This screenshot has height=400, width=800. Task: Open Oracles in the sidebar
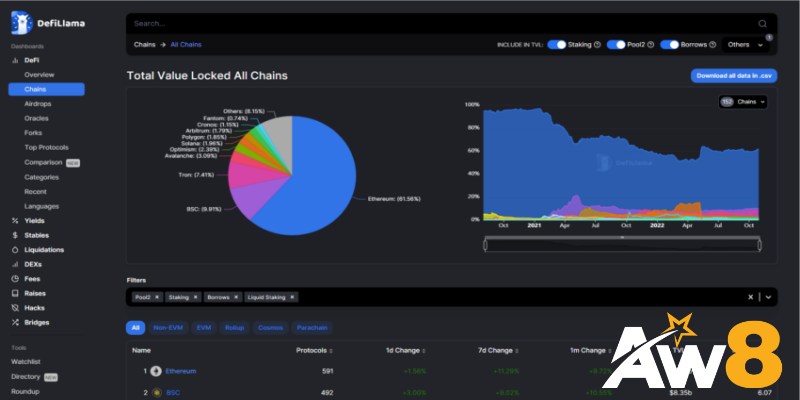[x=36, y=118]
